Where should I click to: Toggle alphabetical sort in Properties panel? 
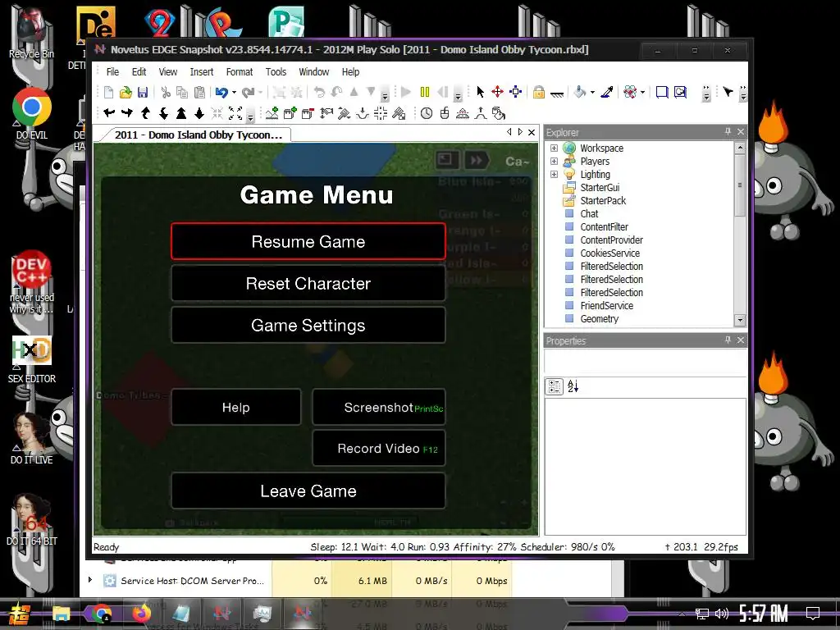pos(573,386)
